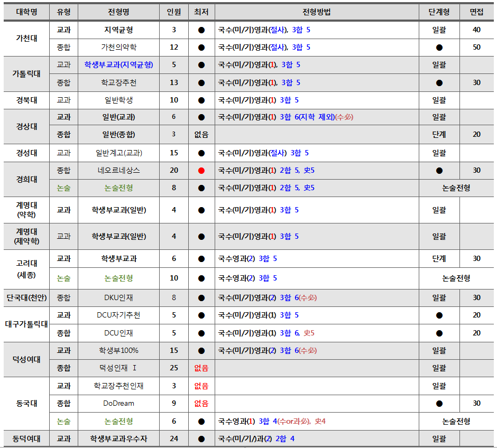Click the black 없음 in 일반(종합) row

coord(201,135)
